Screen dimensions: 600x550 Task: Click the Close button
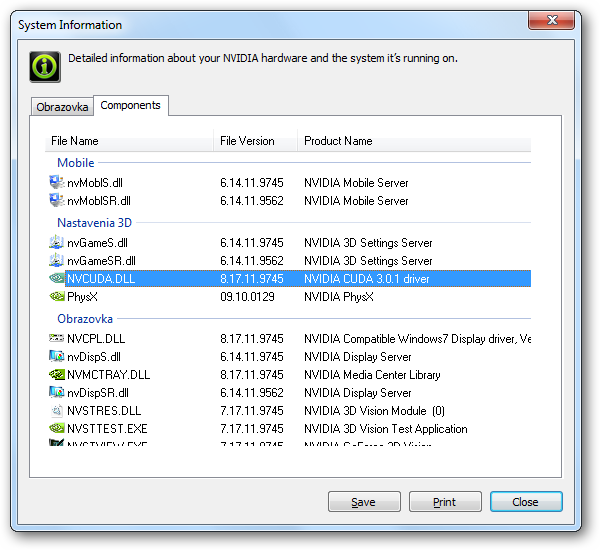526,502
